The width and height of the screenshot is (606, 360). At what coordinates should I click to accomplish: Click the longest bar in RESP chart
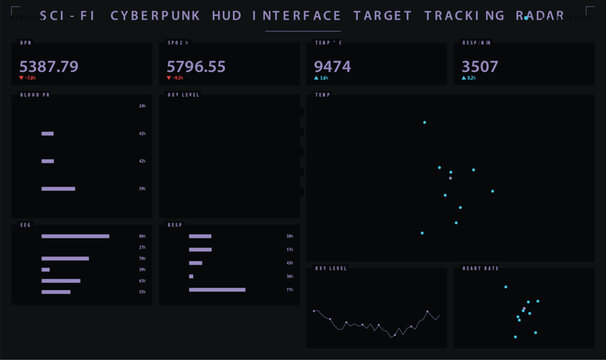(217, 290)
